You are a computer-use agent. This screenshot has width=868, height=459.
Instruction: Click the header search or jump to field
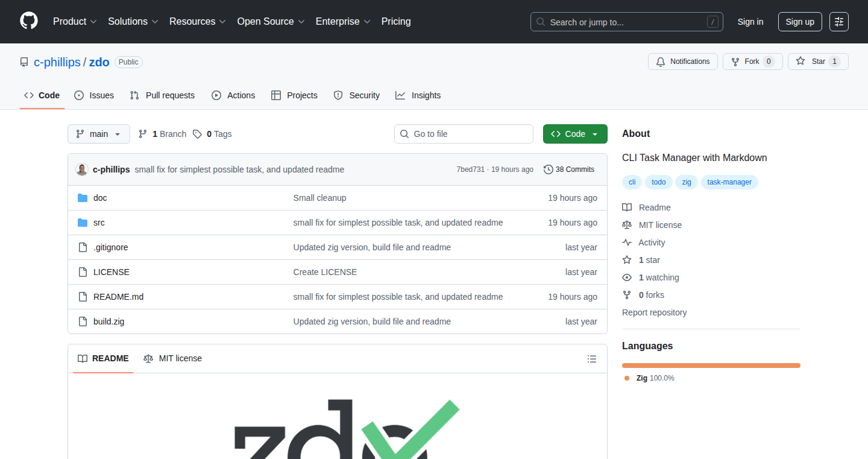(627, 22)
